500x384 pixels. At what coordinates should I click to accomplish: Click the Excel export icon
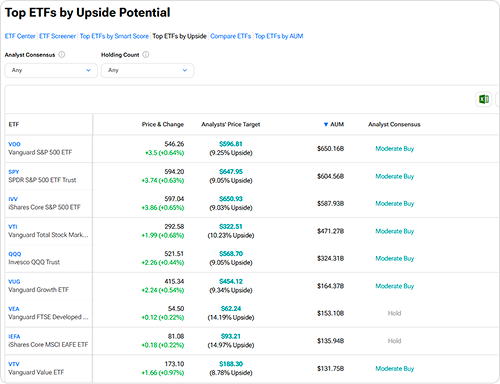[x=484, y=99]
